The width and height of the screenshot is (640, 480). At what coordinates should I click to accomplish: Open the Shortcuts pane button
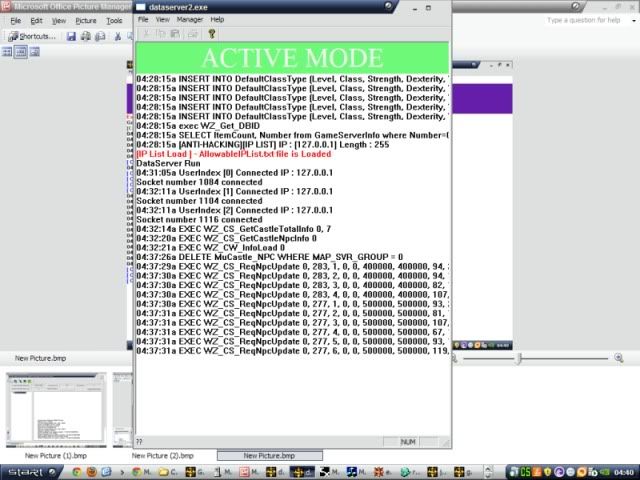tap(31, 36)
